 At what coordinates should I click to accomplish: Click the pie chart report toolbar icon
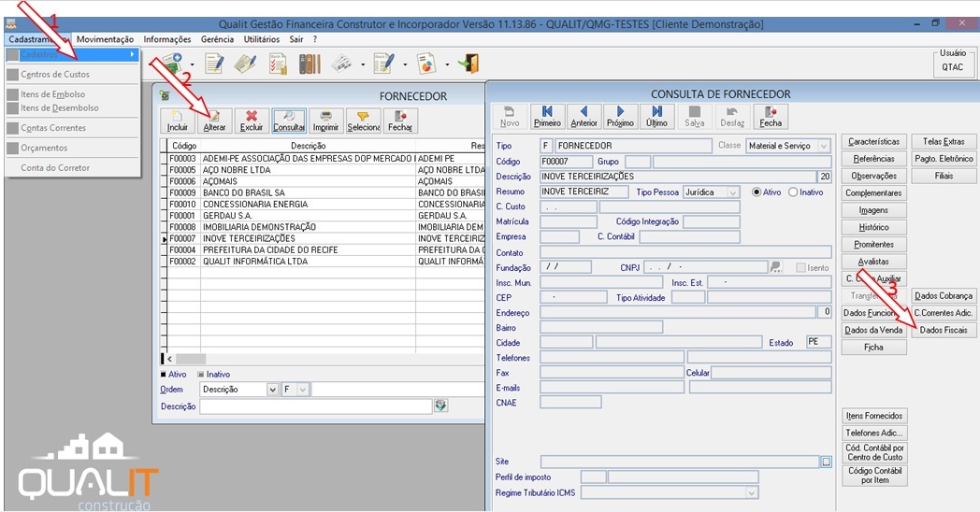[426, 64]
